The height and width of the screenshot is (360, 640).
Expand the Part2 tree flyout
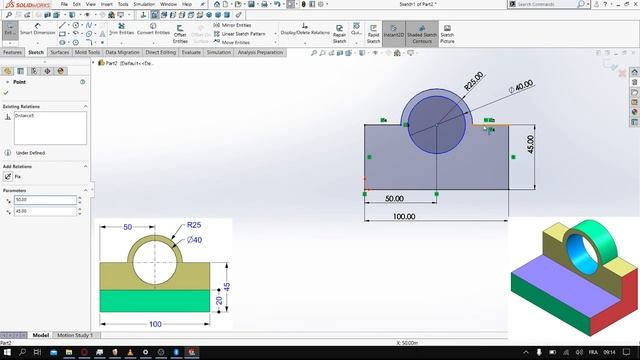point(93,63)
